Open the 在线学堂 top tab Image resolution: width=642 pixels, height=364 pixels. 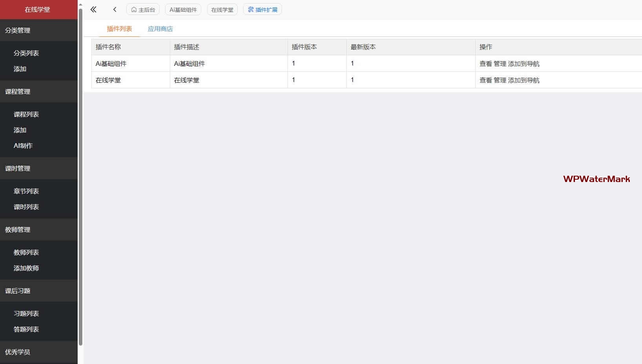pyautogui.click(x=222, y=10)
